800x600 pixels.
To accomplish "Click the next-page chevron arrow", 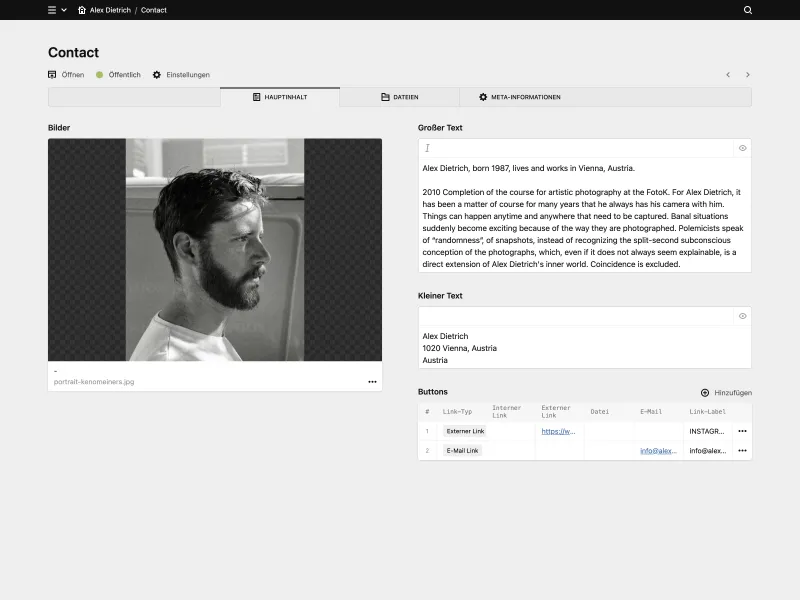I will coord(748,74).
